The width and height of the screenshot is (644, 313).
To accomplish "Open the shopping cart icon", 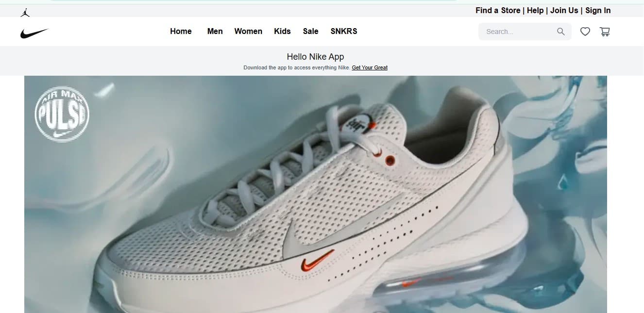I will pyautogui.click(x=605, y=32).
